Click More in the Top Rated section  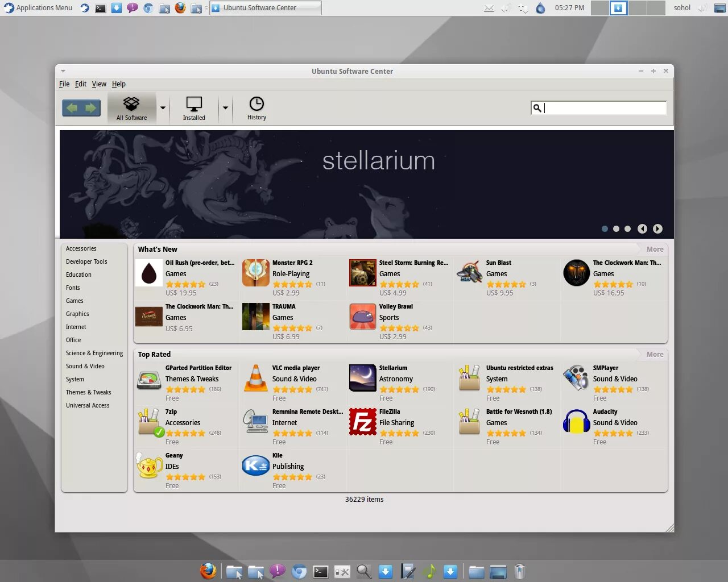655,355
